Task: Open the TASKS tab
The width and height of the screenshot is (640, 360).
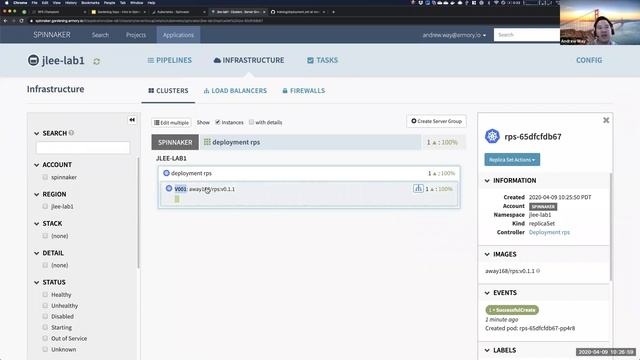Action: [x=322, y=60]
